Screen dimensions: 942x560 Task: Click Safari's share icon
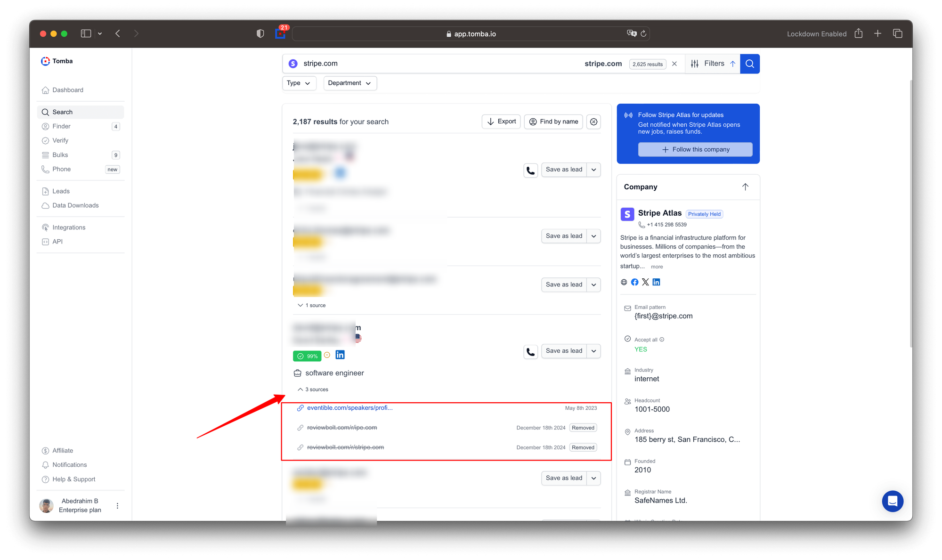pyautogui.click(x=858, y=33)
